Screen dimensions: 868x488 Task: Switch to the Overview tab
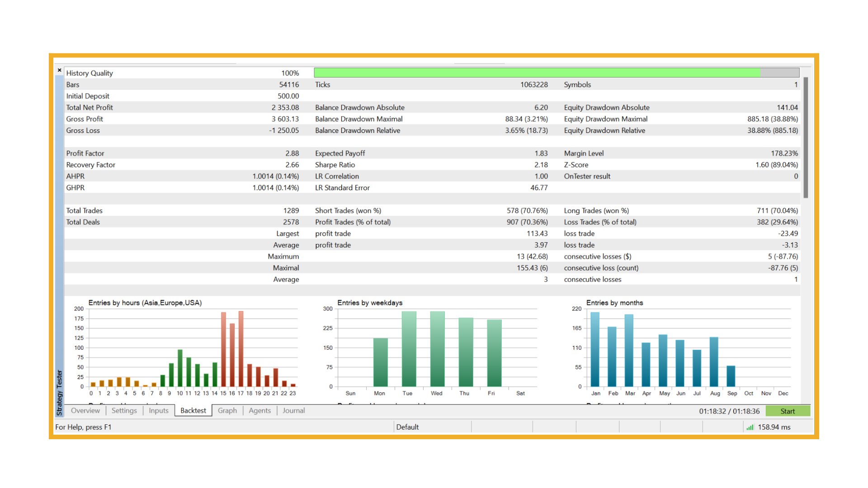85,411
